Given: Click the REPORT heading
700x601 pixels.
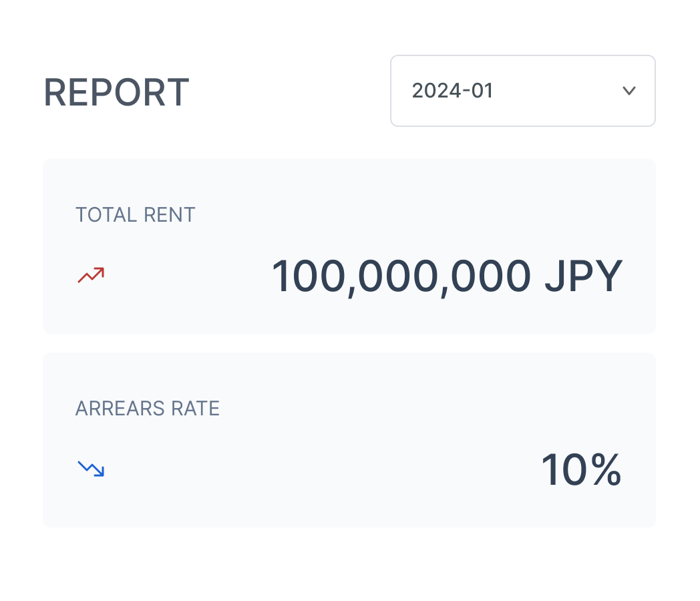Looking at the screenshot, I should tap(116, 93).
